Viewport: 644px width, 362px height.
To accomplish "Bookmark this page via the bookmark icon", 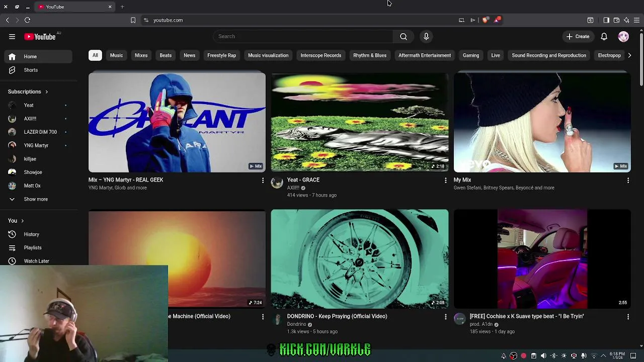I will [133, 20].
